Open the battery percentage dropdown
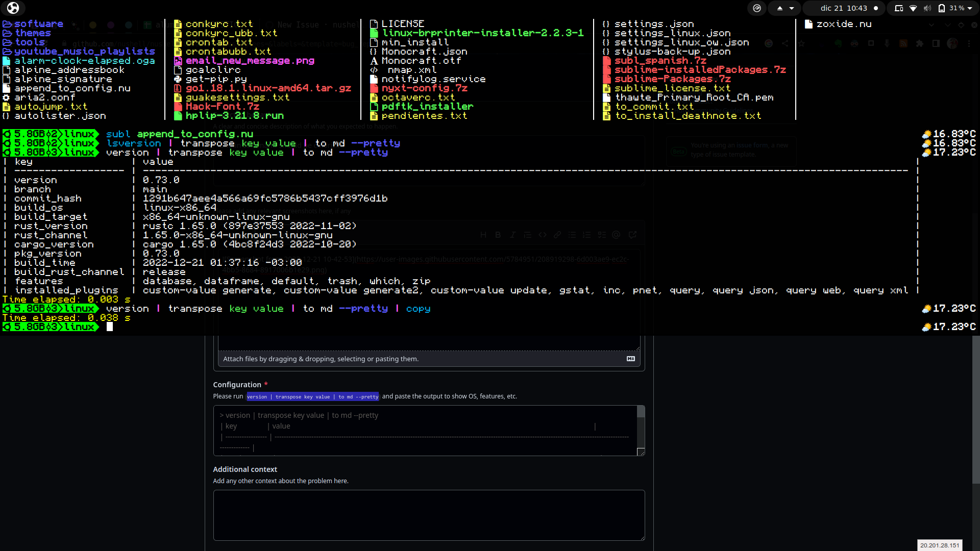The image size is (980, 551). click(x=960, y=8)
